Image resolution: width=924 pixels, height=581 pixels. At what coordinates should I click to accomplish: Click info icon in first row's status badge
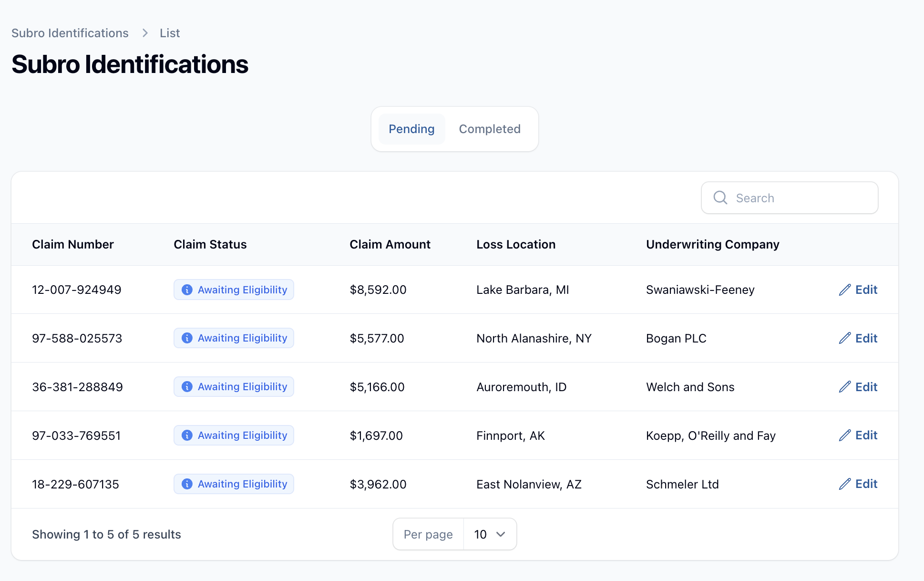click(187, 290)
